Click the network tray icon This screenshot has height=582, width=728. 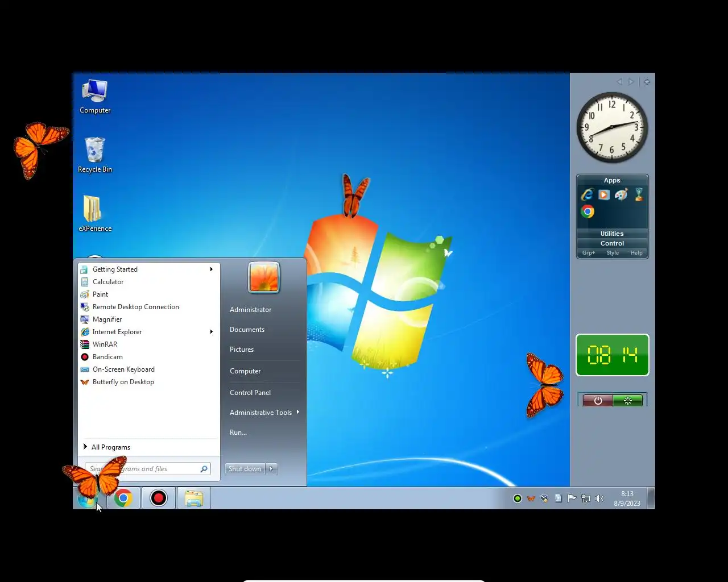(x=585, y=498)
